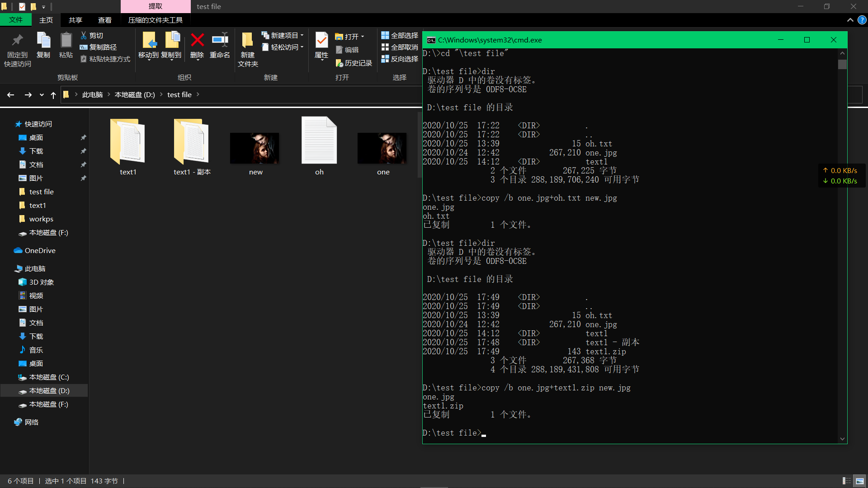The image size is (868, 488).
Task: Switch to large icons view in status bar
Action: pos(859,481)
